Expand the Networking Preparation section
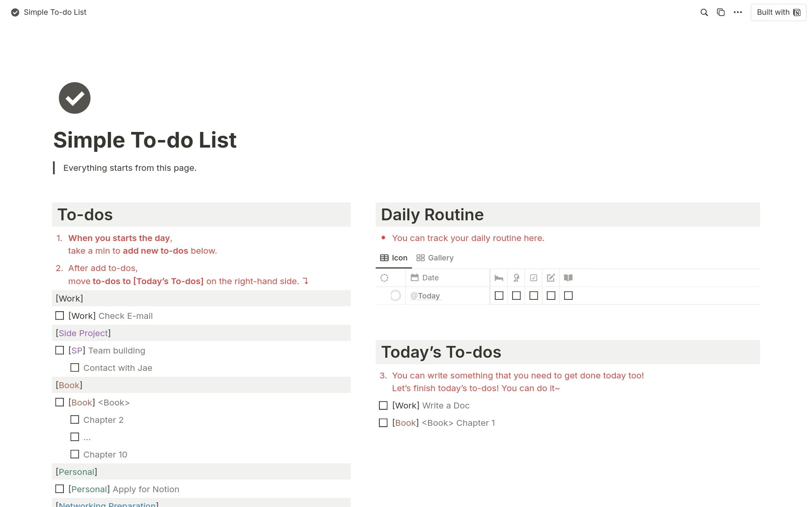This screenshot has height=507, width=812. (107, 504)
